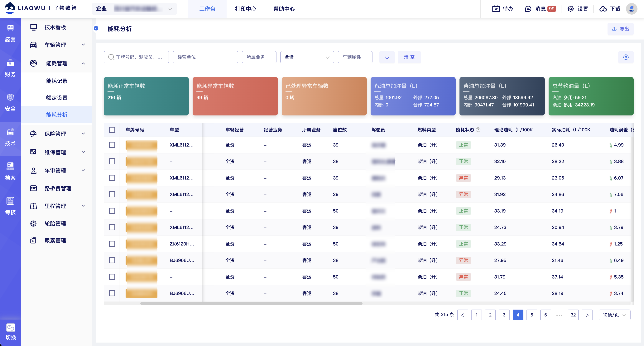Click the column settings gear icon
Image resolution: width=644 pixels, height=346 pixels.
626,57
